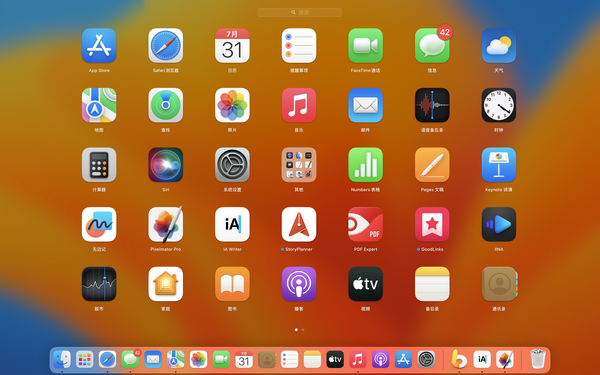
Task: Open the Find My app
Action: [x=165, y=105]
